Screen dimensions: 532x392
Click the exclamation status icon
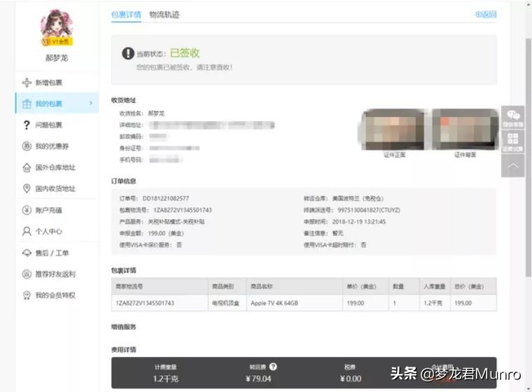pyautogui.click(x=128, y=53)
